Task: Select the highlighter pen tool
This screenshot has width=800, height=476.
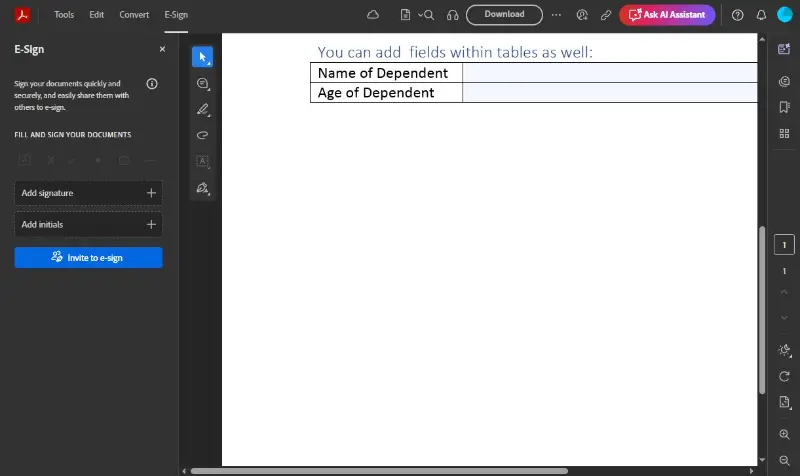Action: (x=202, y=110)
